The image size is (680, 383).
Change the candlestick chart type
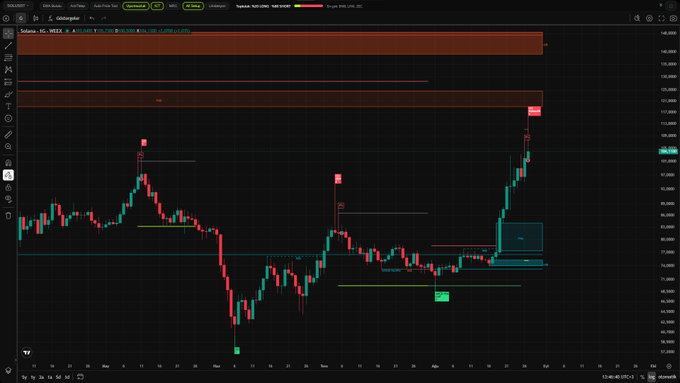[36, 18]
